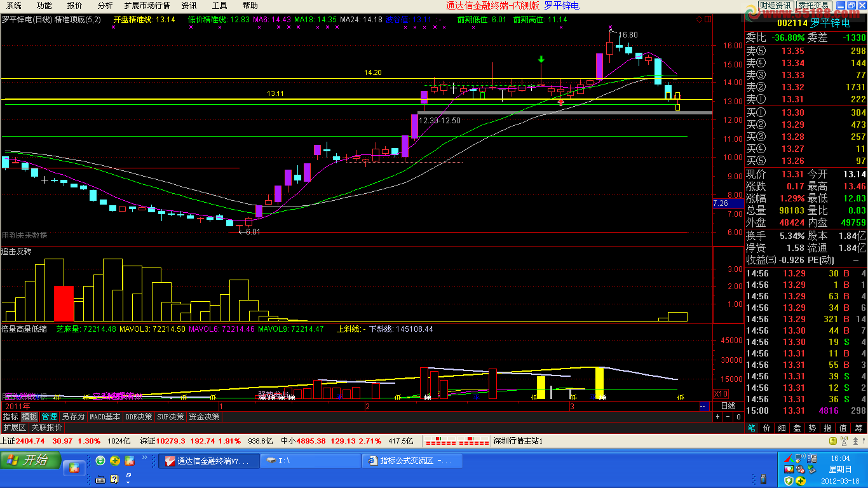Switch to the 价 tab in the quote panel

[x=767, y=428]
